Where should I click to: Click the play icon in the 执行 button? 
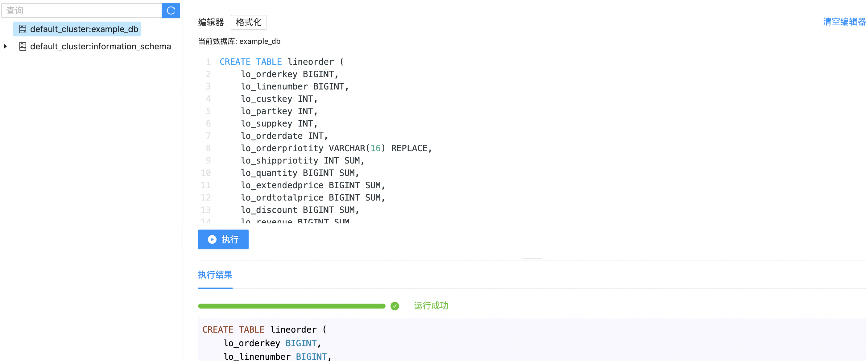point(212,239)
